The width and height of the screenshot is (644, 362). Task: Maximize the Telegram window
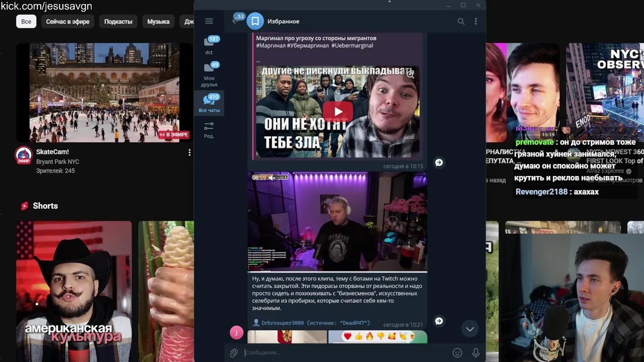tap(463, 5)
